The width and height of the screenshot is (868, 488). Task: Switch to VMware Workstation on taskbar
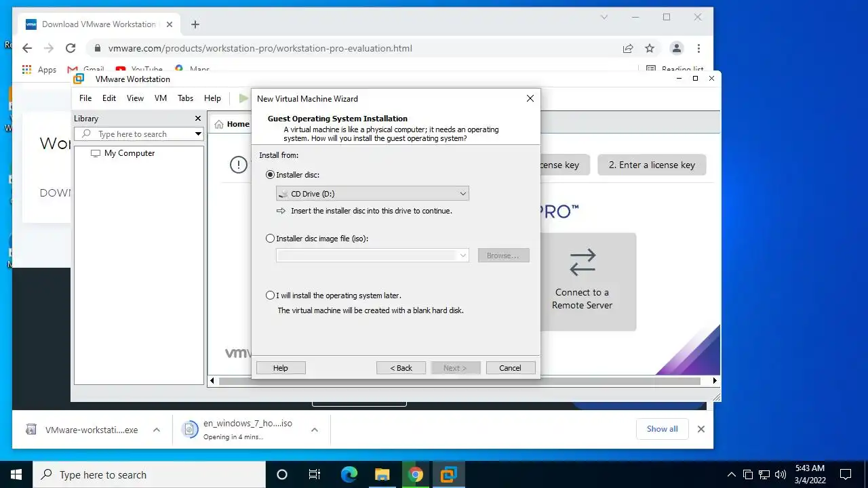click(x=448, y=474)
